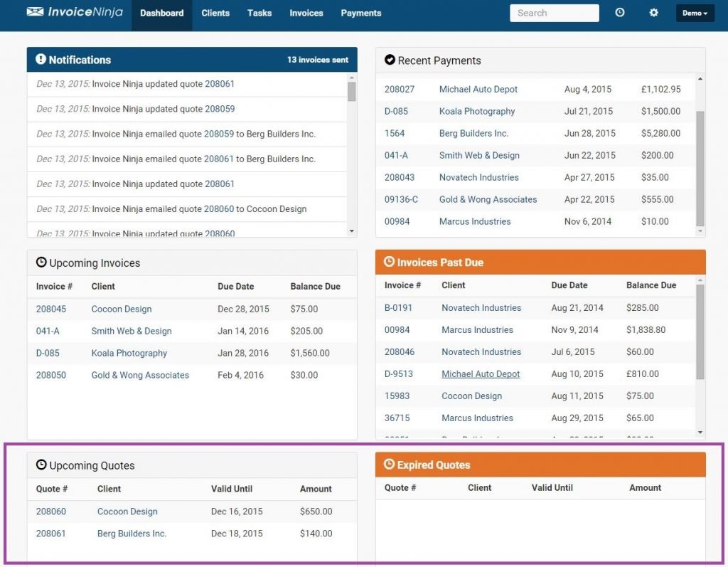Screen dimensions: 728x567
Task: Open the Payments menu
Action: pos(361,13)
